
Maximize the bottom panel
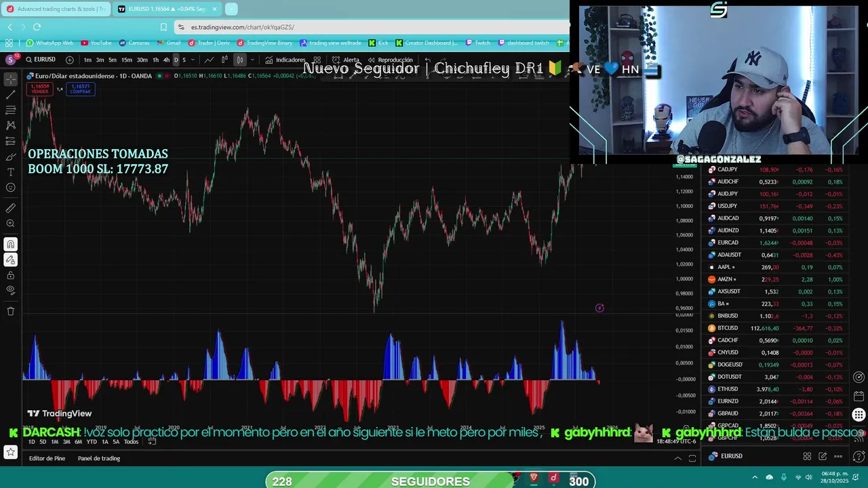[692, 458]
